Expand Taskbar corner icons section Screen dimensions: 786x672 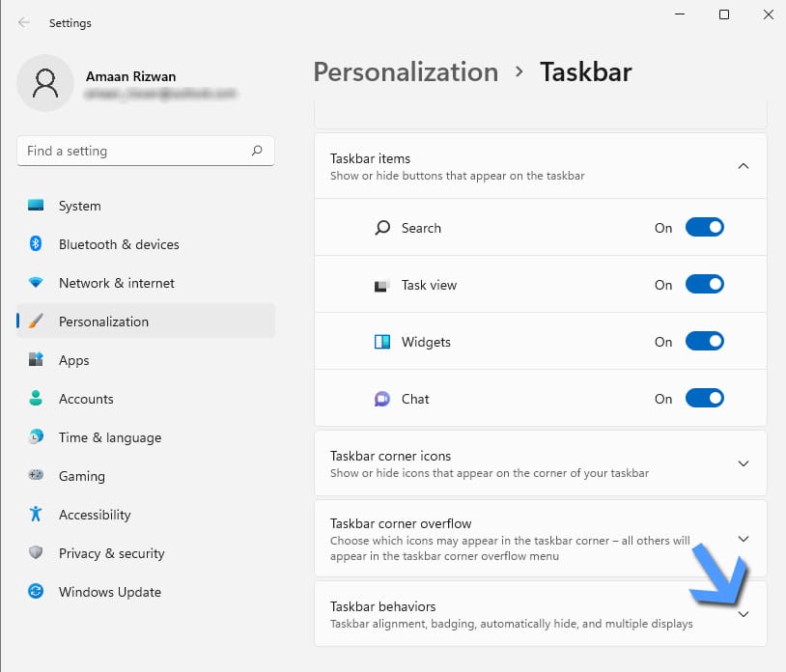pos(743,463)
